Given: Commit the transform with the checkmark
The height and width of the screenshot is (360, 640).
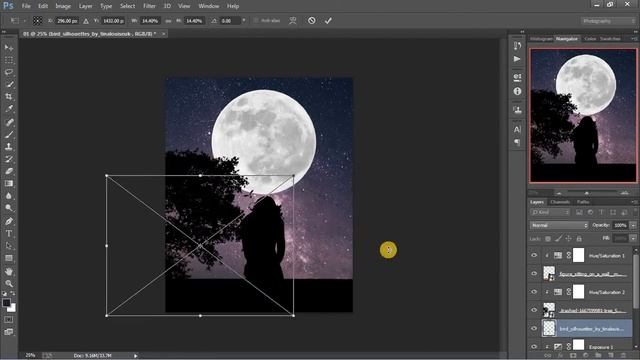Looking at the screenshot, I should [x=328, y=20].
